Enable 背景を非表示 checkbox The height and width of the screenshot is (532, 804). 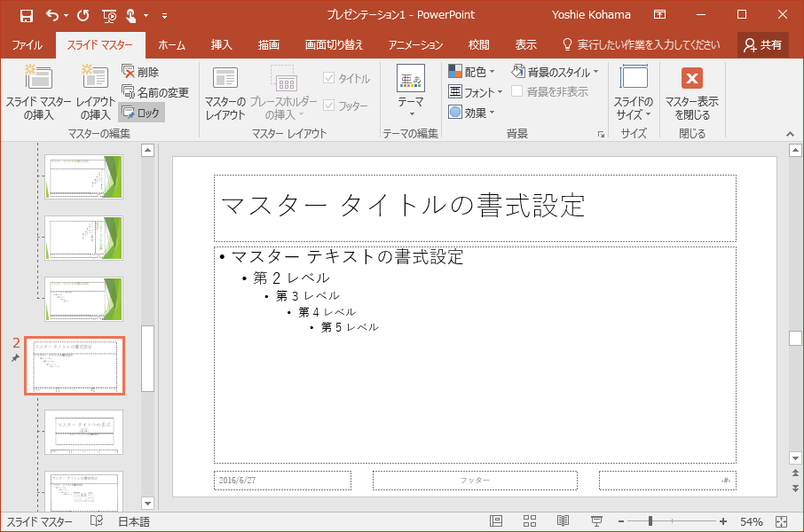coord(517,91)
